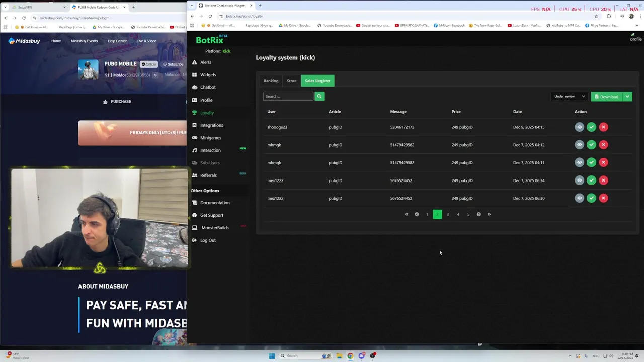Reject the mex1222 Dec 7 06:30 sale
This screenshot has width=644, height=362.
pos(603,198)
